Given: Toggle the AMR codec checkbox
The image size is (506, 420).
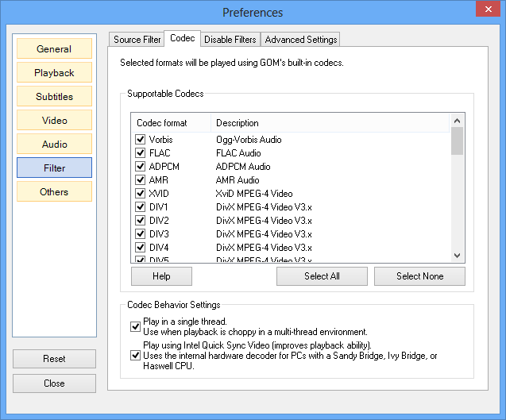Looking at the screenshot, I should click(141, 180).
